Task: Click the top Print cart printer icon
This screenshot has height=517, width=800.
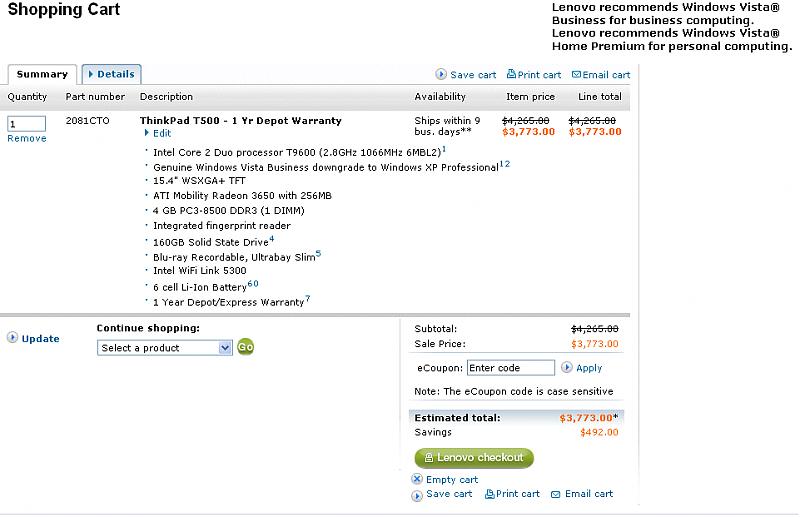Action: 511,74
